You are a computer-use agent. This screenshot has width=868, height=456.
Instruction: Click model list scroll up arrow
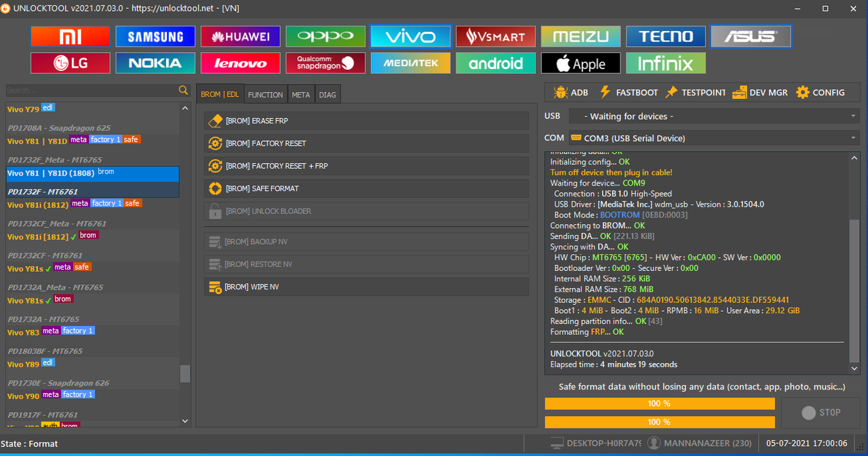(x=185, y=108)
